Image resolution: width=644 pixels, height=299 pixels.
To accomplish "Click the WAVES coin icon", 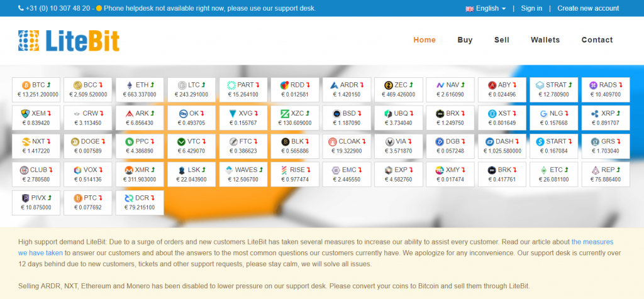I will point(229,170).
